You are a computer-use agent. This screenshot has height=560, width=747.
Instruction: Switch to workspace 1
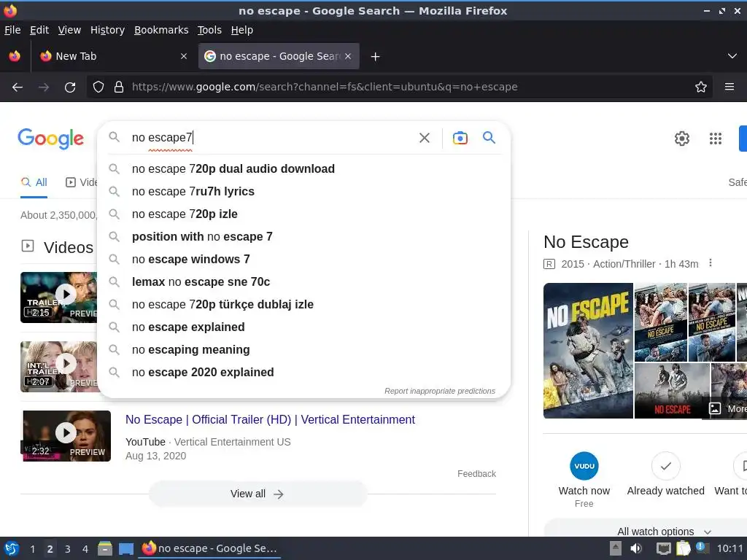pyautogui.click(x=32, y=549)
